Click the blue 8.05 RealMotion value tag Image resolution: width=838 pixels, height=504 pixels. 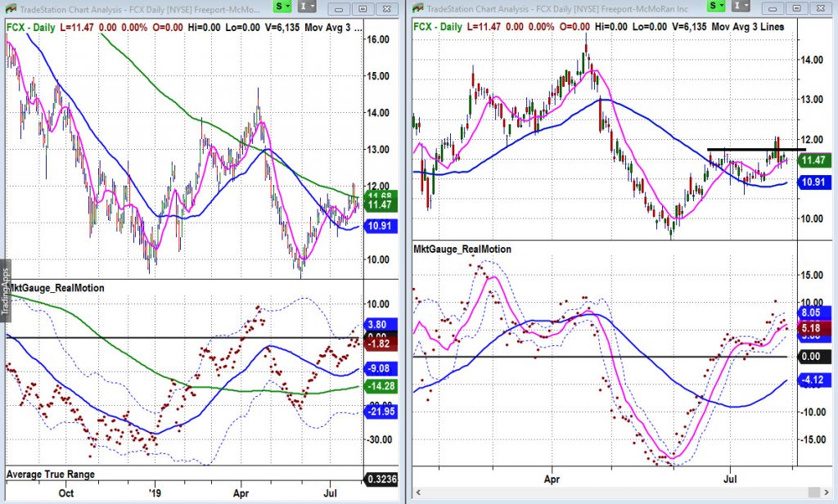813,313
